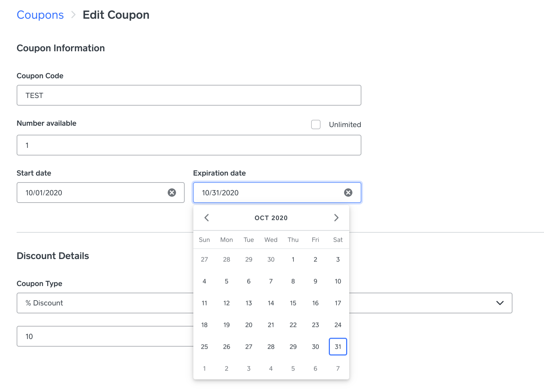Select November 7 in the calendar
This screenshot has height=392, width=544.
coord(338,368)
